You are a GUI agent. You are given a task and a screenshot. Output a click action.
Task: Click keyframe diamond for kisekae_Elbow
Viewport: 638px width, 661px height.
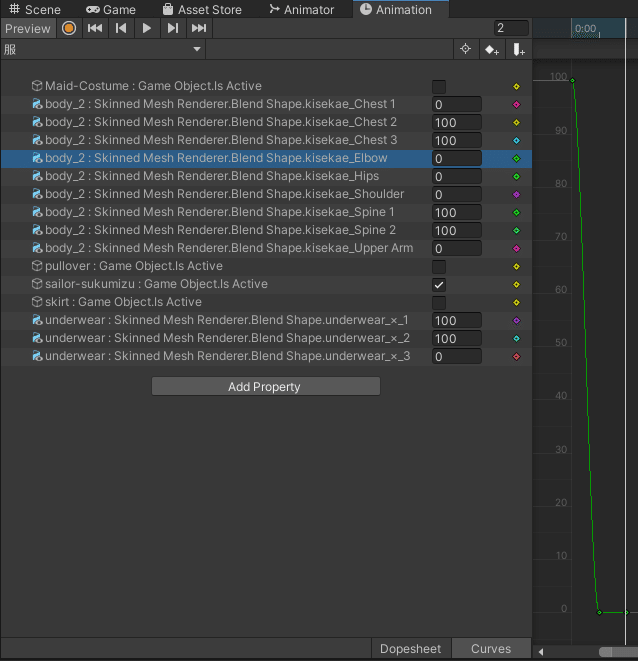(516, 159)
